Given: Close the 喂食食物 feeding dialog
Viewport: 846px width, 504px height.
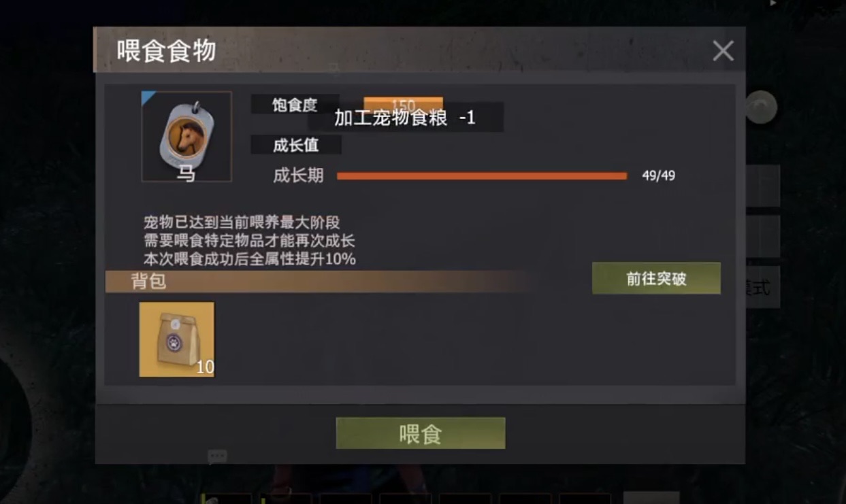Looking at the screenshot, I should (723, 50).
